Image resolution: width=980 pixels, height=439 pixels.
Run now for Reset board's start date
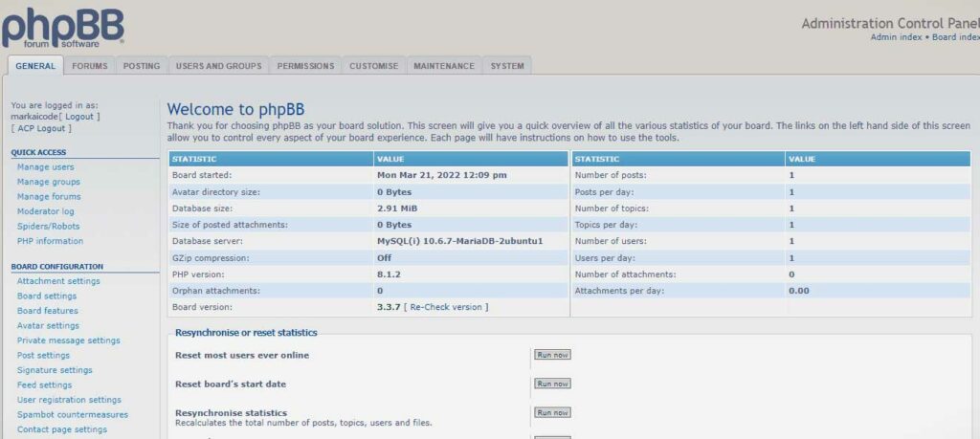tap(552, 384)
